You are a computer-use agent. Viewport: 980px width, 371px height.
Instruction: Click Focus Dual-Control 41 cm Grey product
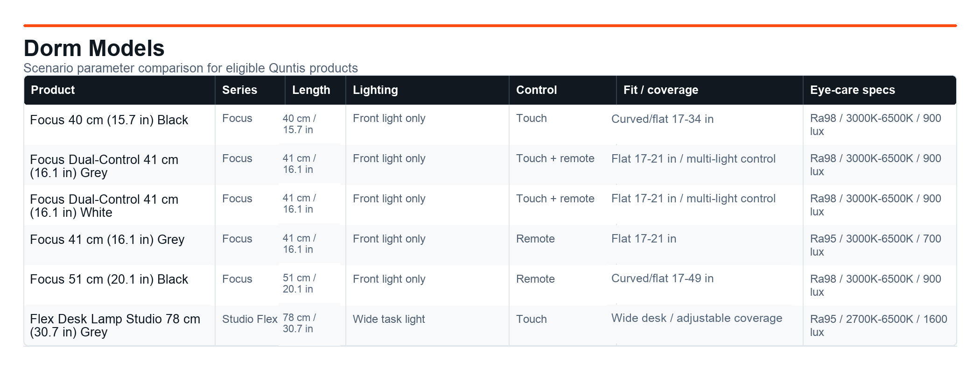[104, 166]
